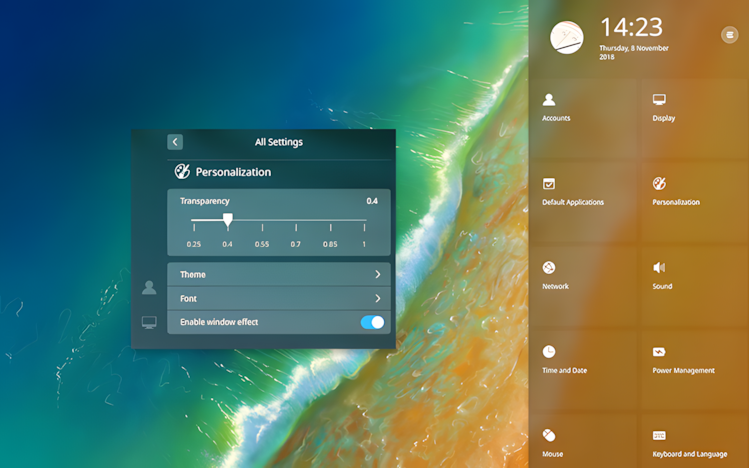749x468 pixels.
Task: Set transparency to 0.25 tick label
Action: coord(193,244)
